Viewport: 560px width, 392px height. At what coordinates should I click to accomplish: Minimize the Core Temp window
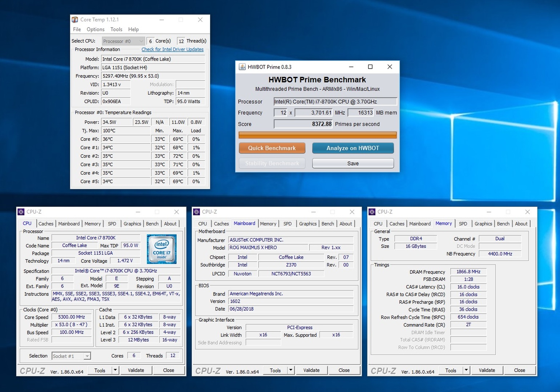pyautogui.click(x=162, y=20)
